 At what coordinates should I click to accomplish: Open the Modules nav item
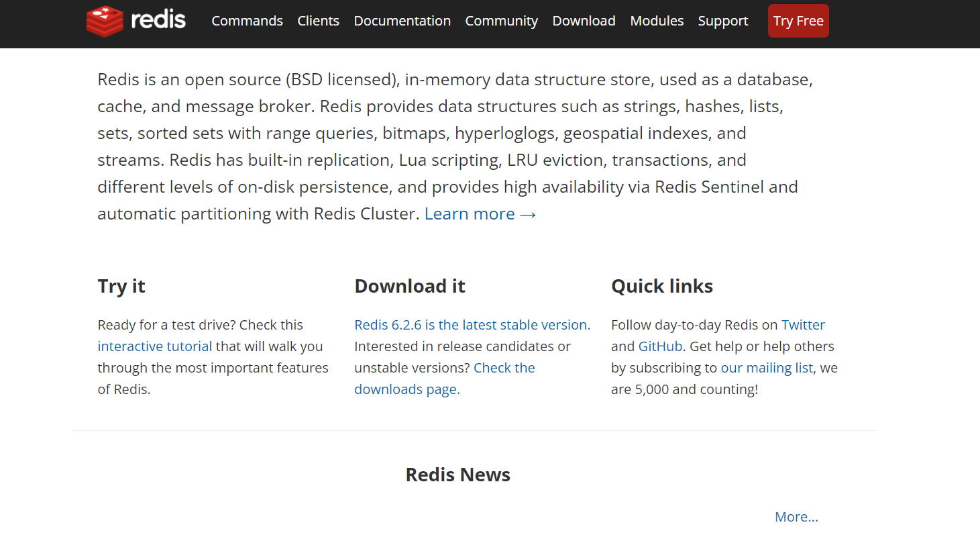657,21
